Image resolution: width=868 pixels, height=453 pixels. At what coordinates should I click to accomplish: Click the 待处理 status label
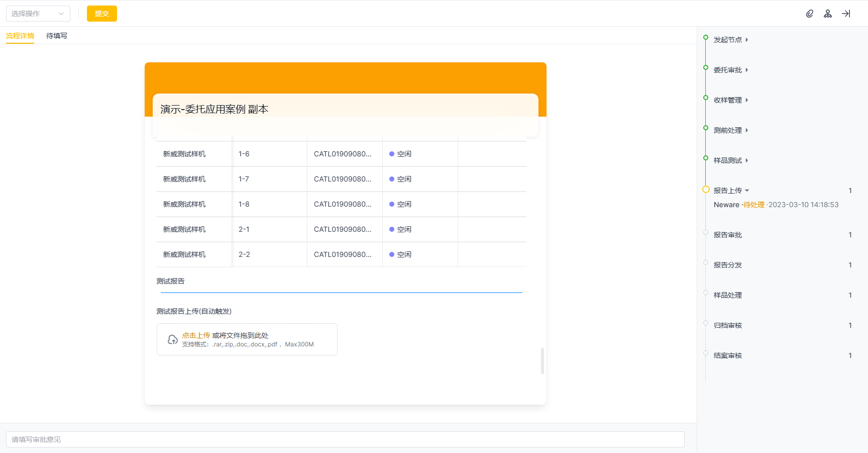(754, 205)
